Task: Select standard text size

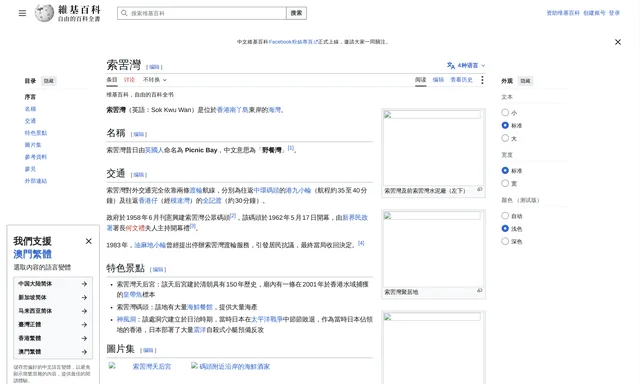Action: [x=505, y=125]
